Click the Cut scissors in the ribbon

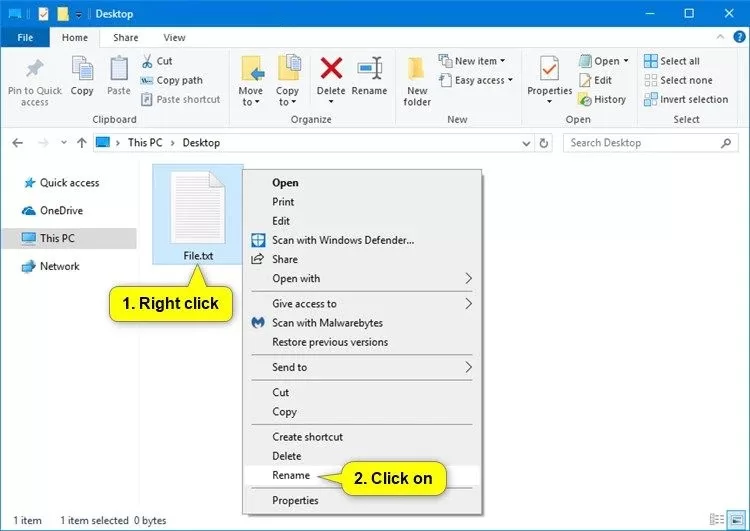coord(147,61)
